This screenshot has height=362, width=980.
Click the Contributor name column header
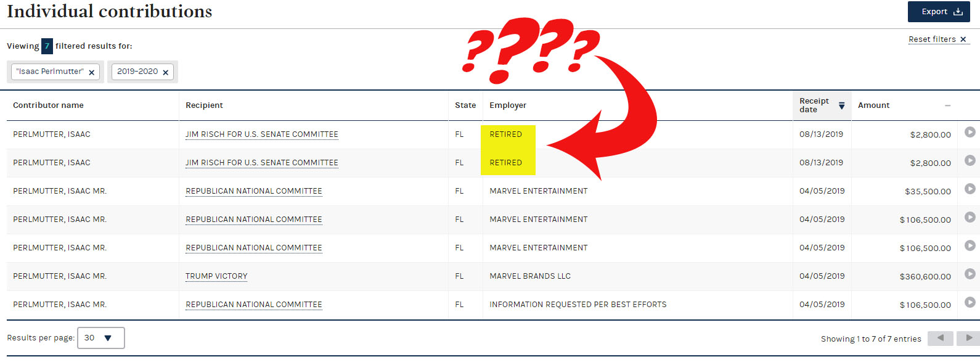point(48,105)
